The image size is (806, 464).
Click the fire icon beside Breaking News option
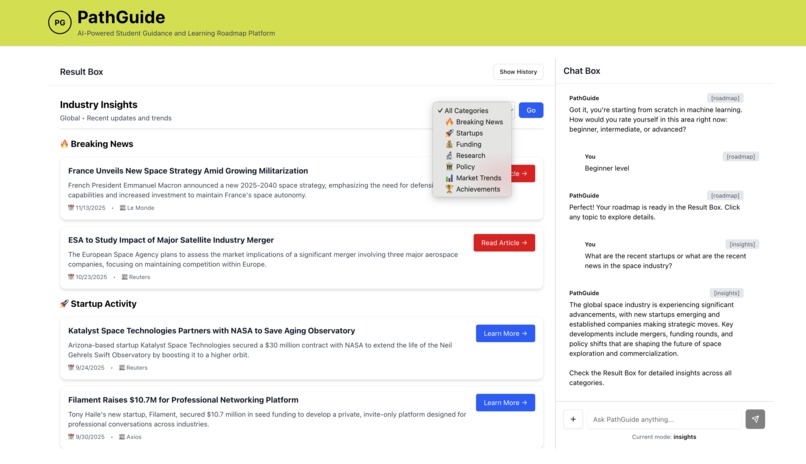(449, 122)
